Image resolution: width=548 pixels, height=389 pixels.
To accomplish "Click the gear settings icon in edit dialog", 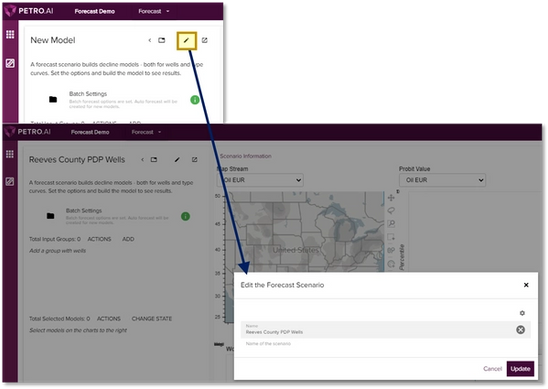I will click(522, 313).
